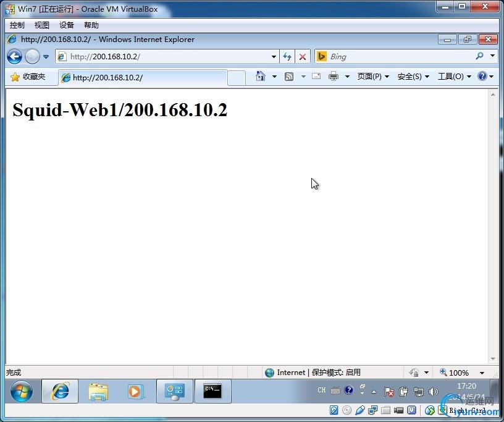Expand the feeds dropdown arrow
Screen dimensions: 504x422
(x=303, y=77)
